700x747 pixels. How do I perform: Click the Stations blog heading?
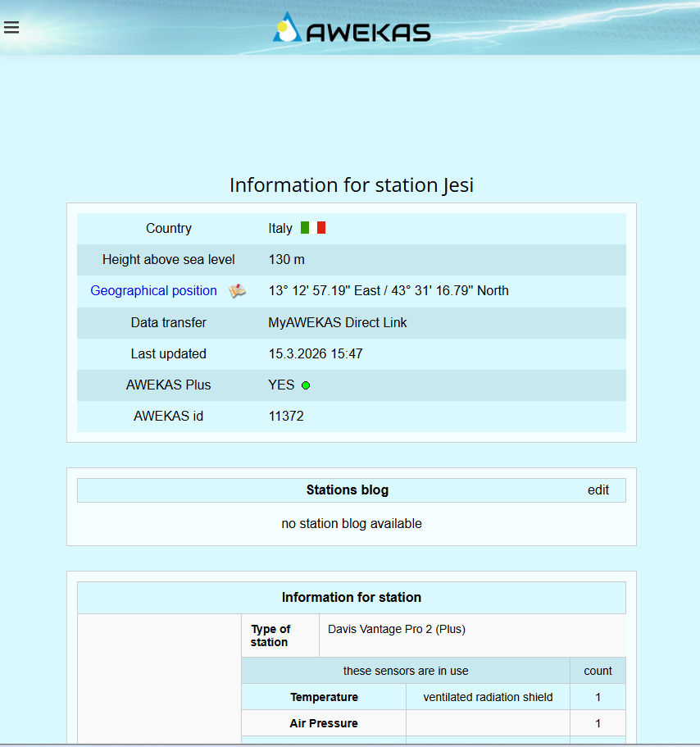pyautogui.click(x=347, y=490)
